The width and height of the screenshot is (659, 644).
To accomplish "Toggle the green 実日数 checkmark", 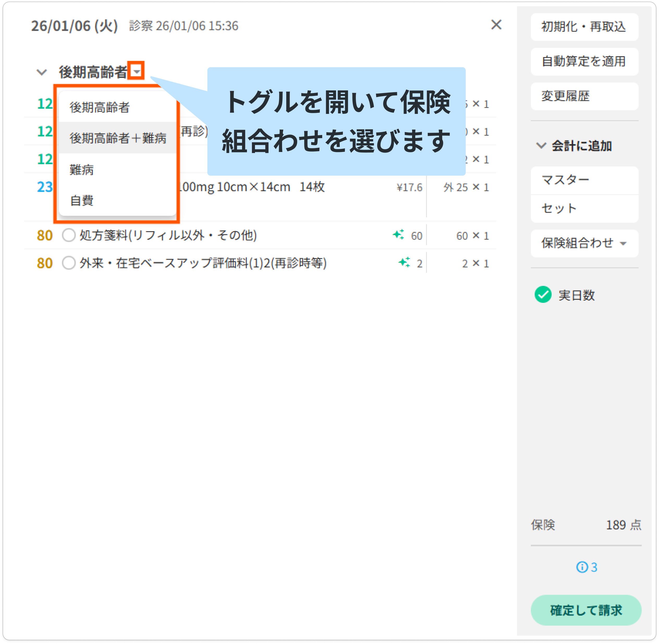I will [x=543, y=295].
